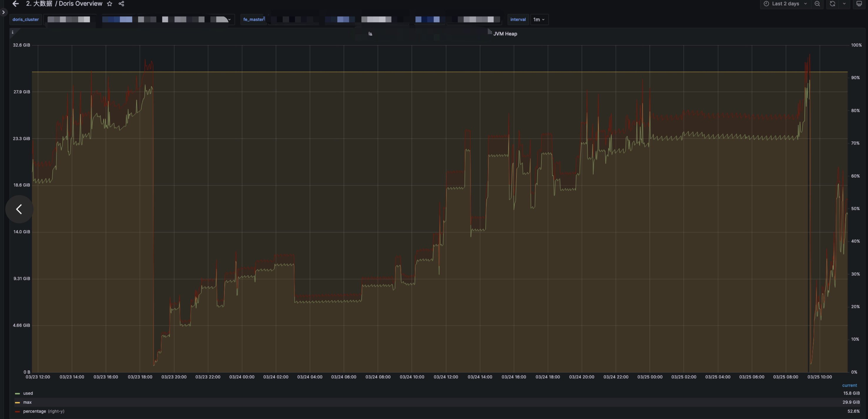Click the interval variable label
868x419 pixels.
518,19
